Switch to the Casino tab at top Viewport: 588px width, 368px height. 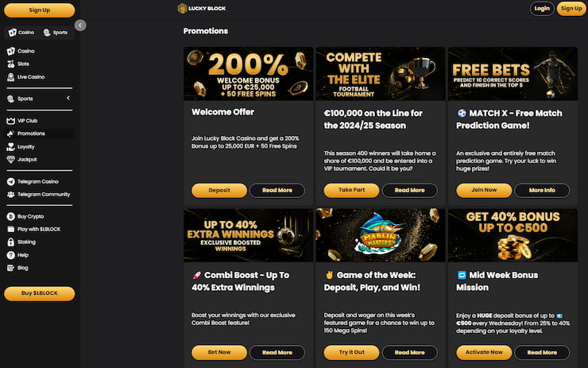tap(21, 33)
